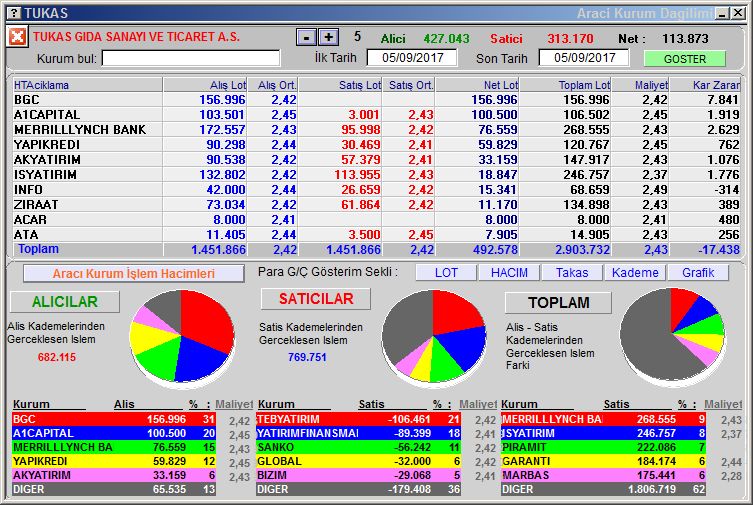This screenshot has width=753, height=505.
Task: Click the İlk Tarih date field
Action: [x=412, y=58]
